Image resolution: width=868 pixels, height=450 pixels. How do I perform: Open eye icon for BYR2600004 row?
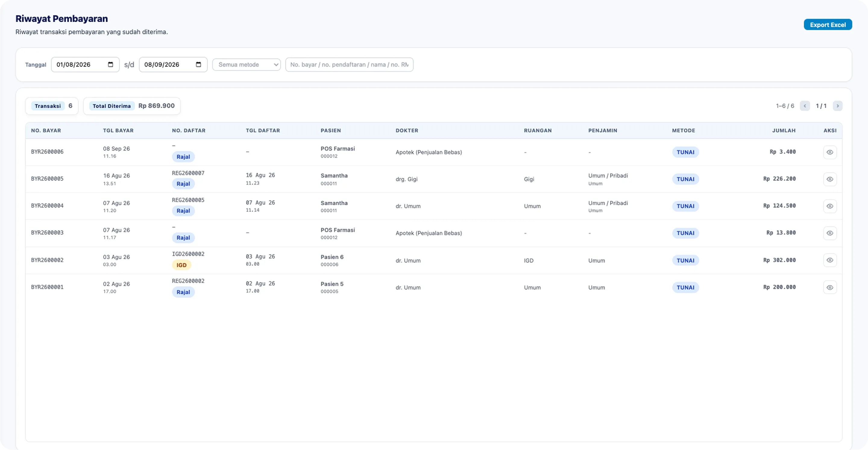pos(830,206)
